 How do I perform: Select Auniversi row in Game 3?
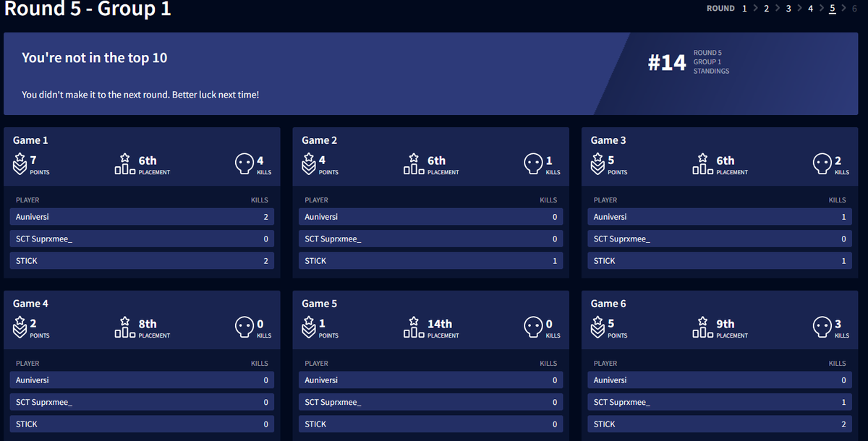coord(720,217)
